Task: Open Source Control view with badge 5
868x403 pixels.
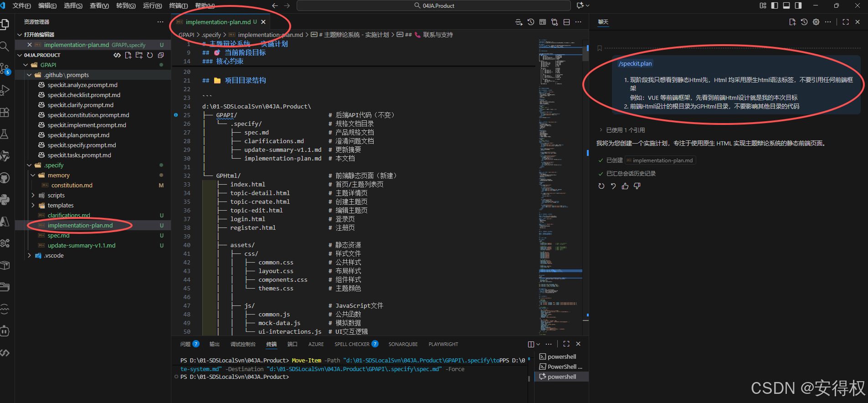Action: point(5,68)
